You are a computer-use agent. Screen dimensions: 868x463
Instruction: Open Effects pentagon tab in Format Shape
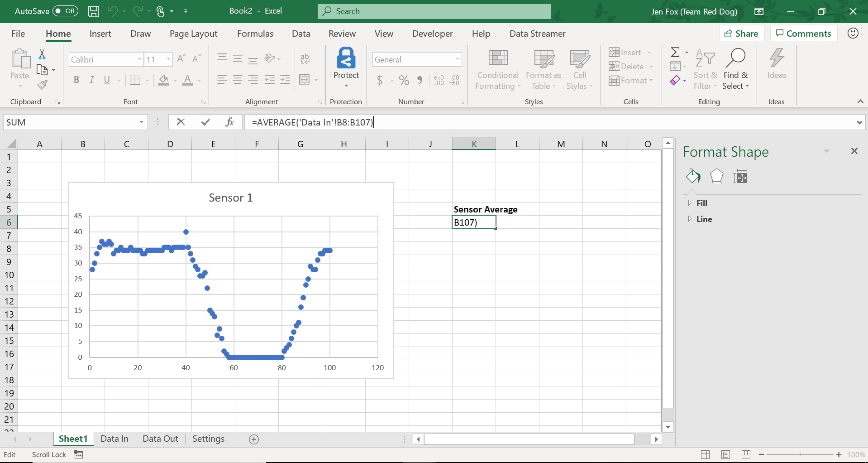(x=716, y=176)
